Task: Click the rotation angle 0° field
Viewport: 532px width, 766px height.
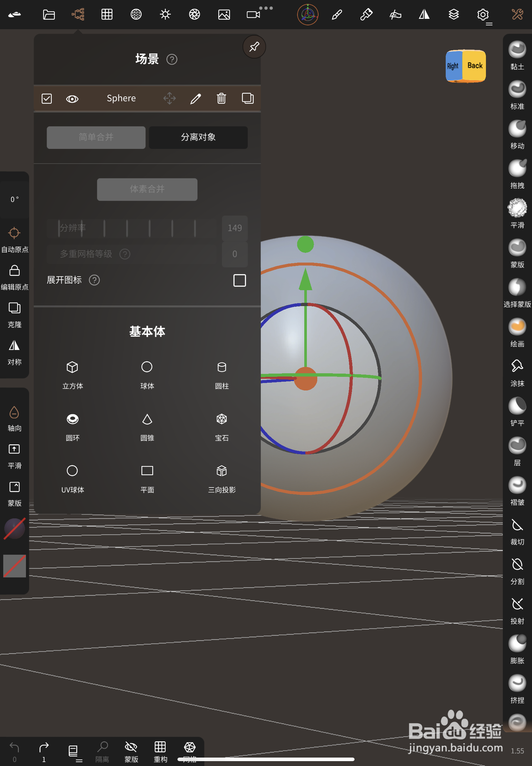Action: [14, 199]
